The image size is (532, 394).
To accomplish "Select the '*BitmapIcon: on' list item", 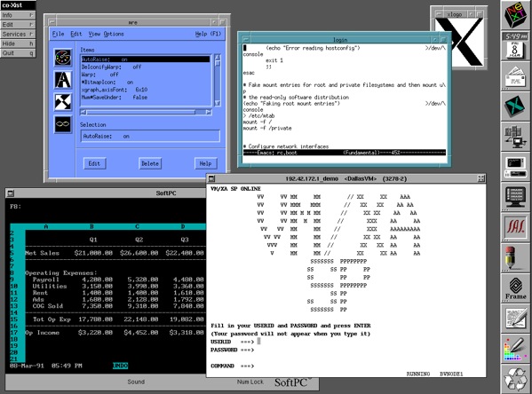I will click(x=146, y=82).
